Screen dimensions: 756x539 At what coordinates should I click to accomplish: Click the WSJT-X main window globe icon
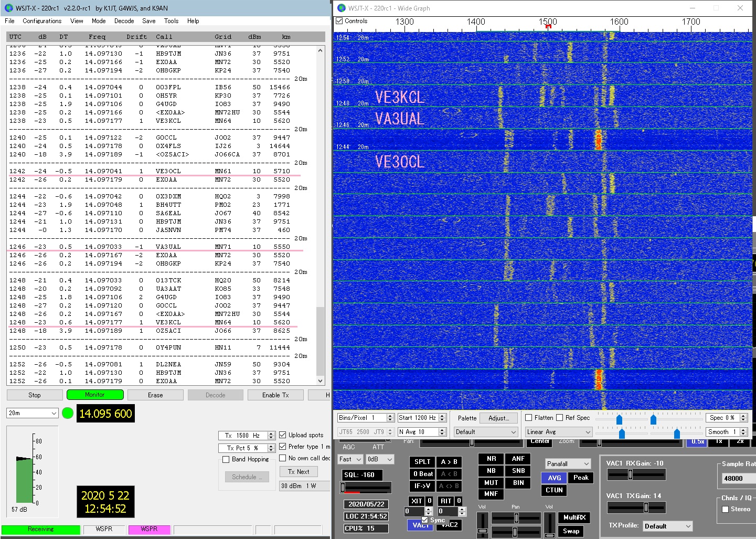[x=8, y=8]
